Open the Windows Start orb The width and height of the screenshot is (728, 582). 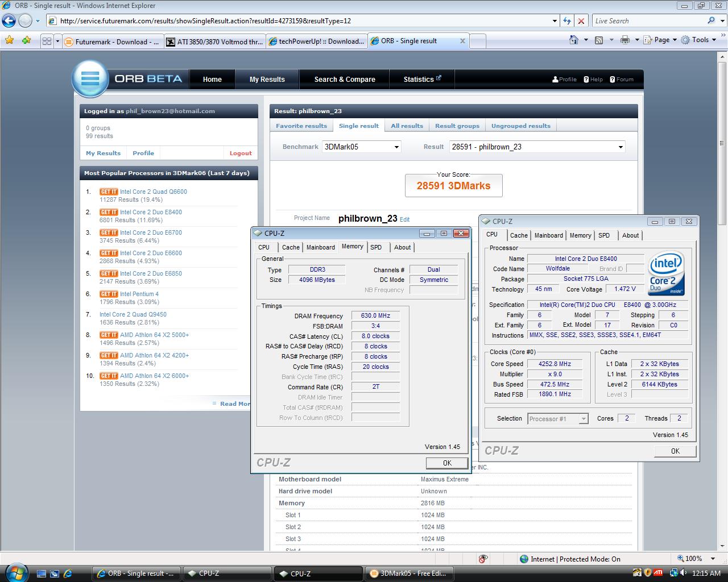(x=15, y=572)
